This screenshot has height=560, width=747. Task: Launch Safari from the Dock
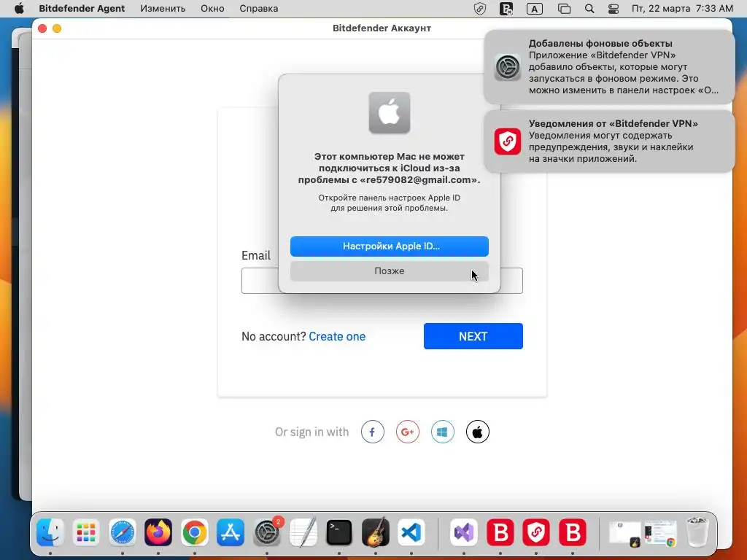coord(123,532)
